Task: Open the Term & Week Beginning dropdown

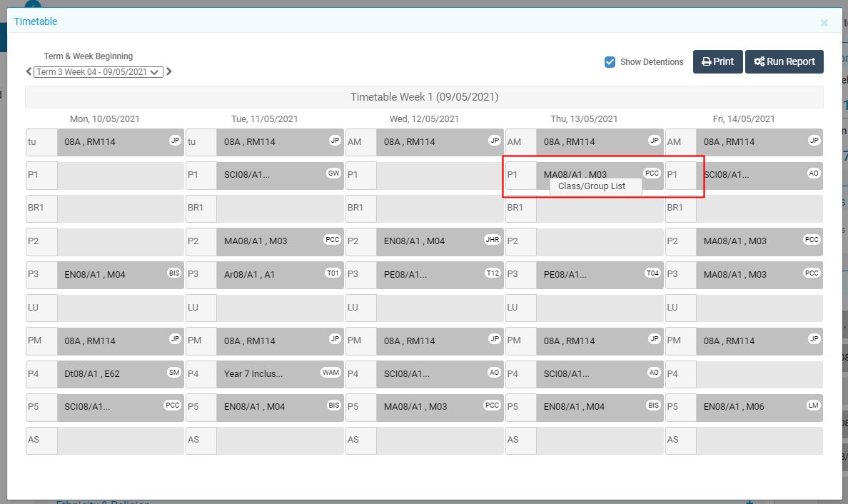Action: tap(96, 71)
